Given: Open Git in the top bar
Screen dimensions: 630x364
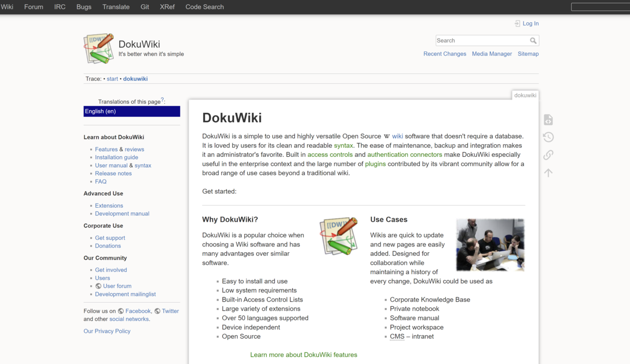Looking at the screenshot, I should pos(145,7).
